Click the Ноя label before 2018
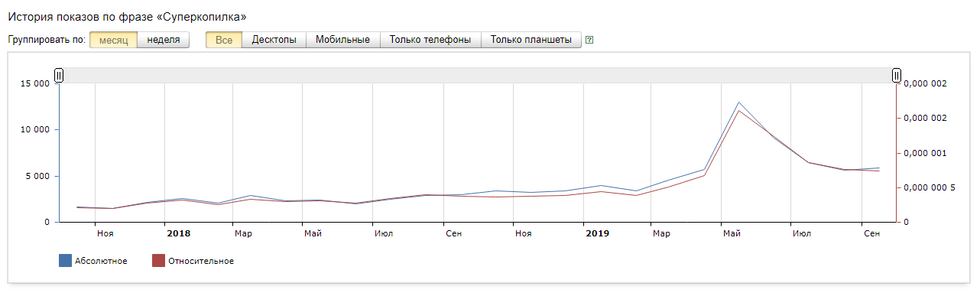Image resolution: width=980 pixels, height=293 pixels. coord(105,233)
